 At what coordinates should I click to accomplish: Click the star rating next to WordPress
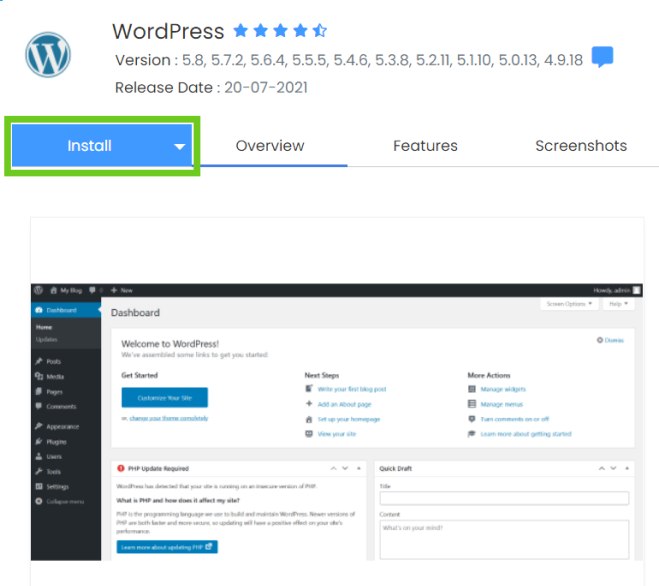point(280,31)
